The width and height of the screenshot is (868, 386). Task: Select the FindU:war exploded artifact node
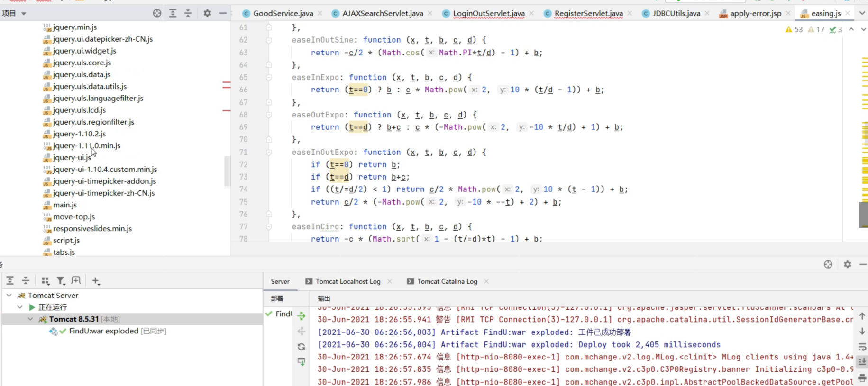pyautogui.click(x=108, y=331)
